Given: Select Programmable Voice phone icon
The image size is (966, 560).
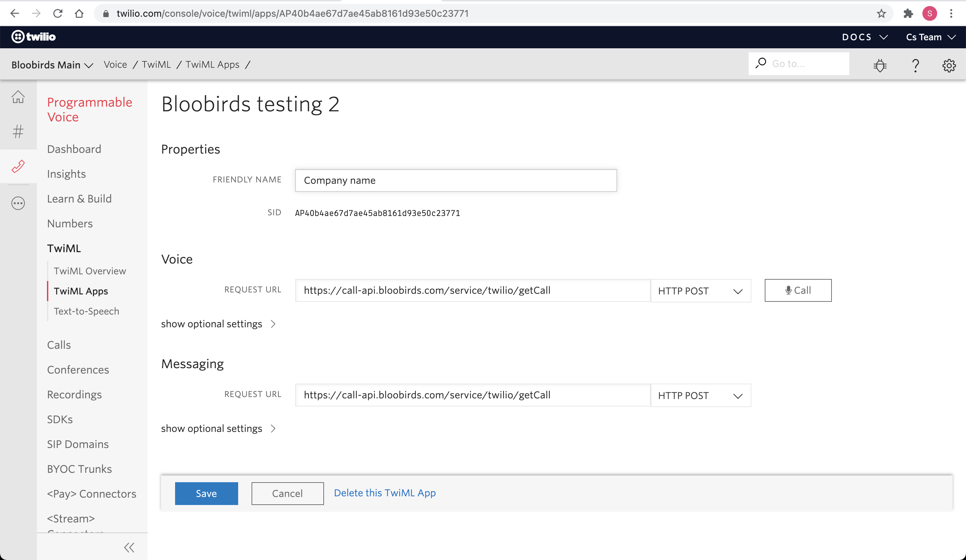Looking at the screenshot, I should (18, 166).
